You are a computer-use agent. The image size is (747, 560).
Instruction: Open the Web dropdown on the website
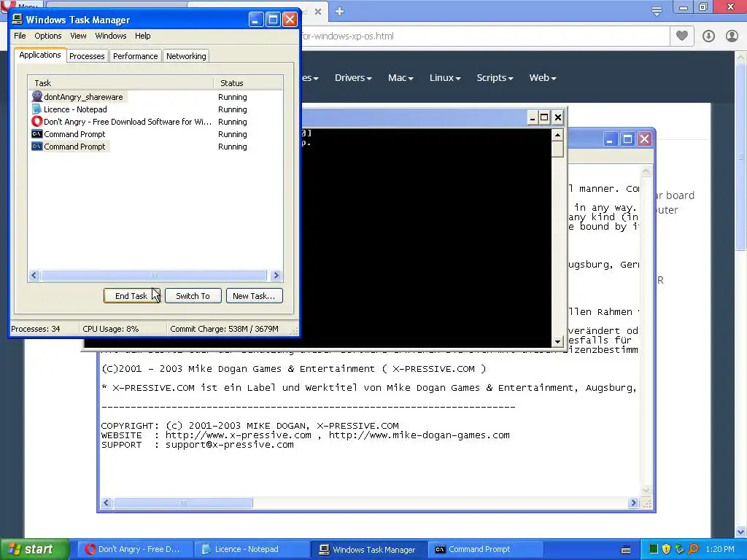[543, 77]
